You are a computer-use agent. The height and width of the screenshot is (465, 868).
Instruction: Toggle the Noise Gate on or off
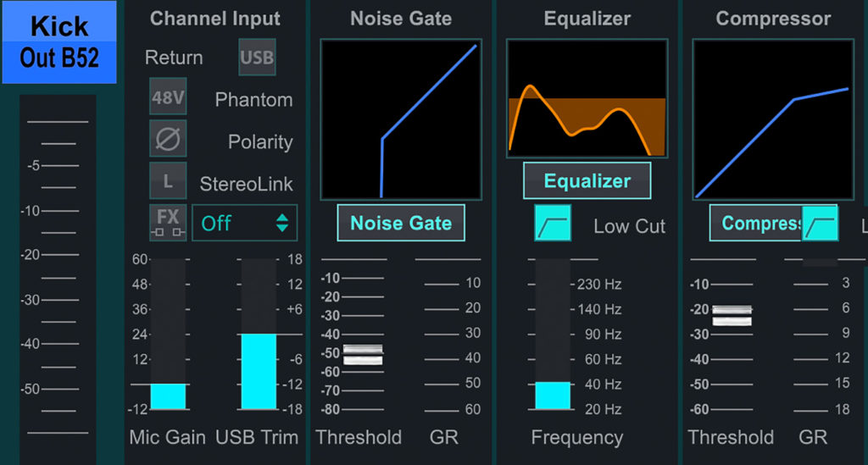click(401, 223)
